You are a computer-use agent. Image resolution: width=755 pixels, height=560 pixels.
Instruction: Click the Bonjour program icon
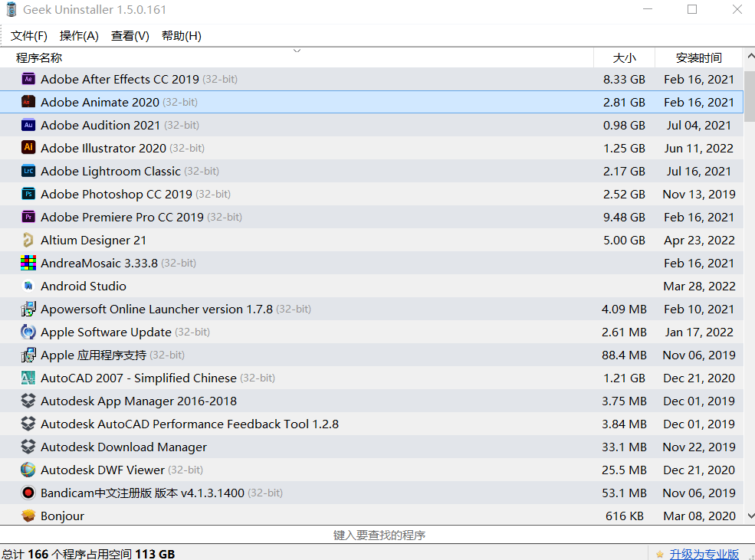point(27,516)
